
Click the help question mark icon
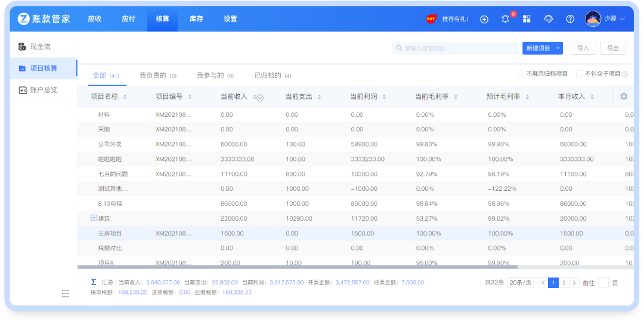(x=570, y=19)
